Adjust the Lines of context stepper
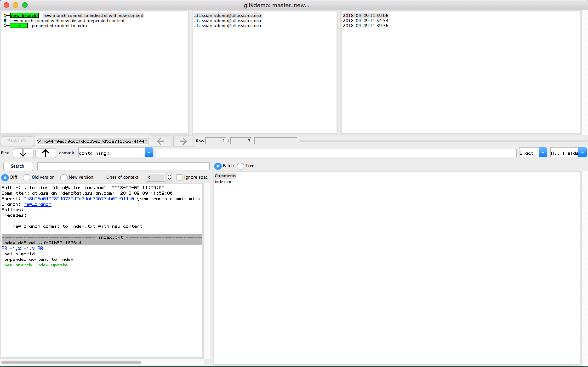 coord(169,177)
